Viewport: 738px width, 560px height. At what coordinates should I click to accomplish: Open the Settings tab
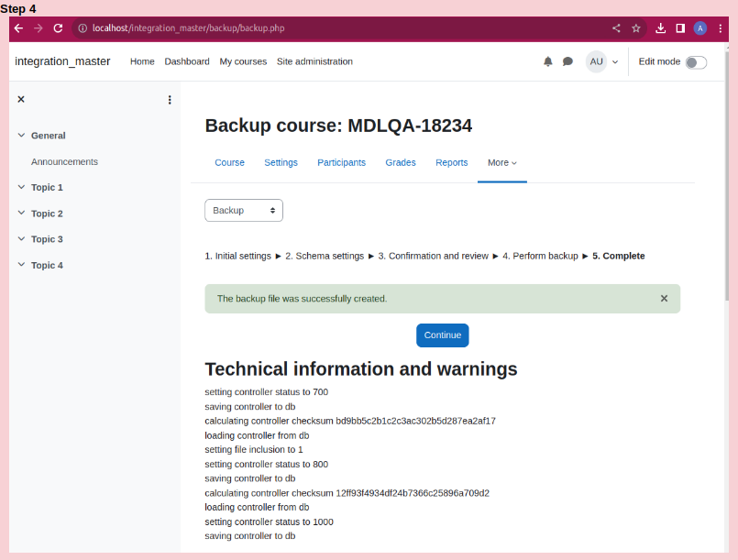[281, 163]
